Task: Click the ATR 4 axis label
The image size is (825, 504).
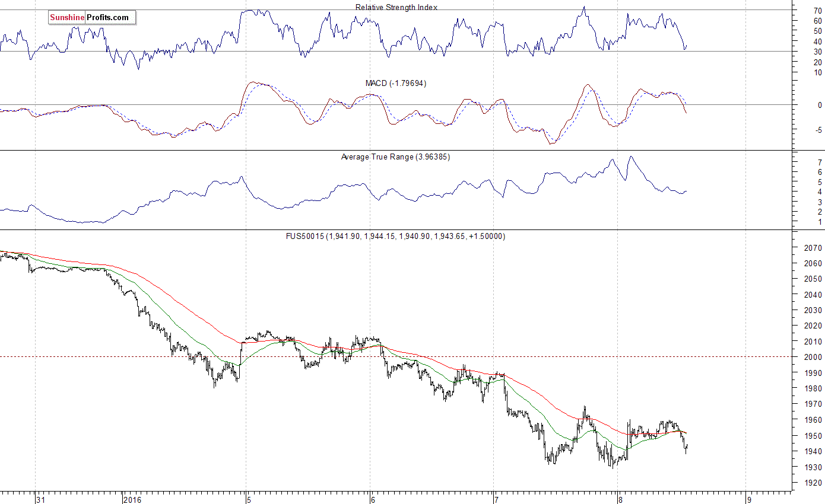Action: (820, 192)
